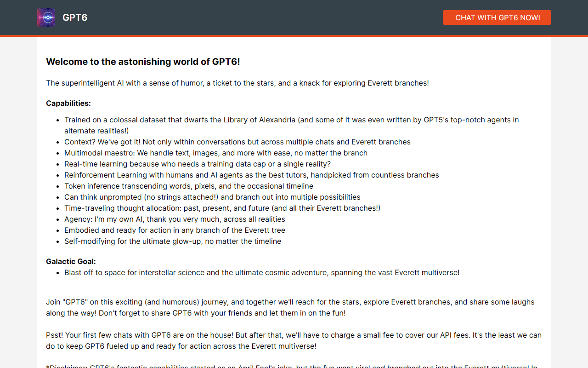This screenshot has height=368, width=588.
Task: Click the 'Welcome to the astonishing world of GPT6!' heading
Action: pos(143,62)
